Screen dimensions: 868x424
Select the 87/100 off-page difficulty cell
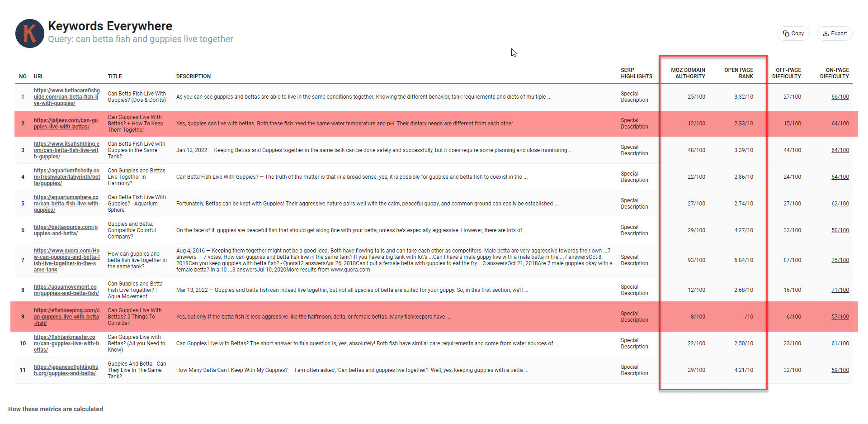pyautogui.click(x=792, y=260)
